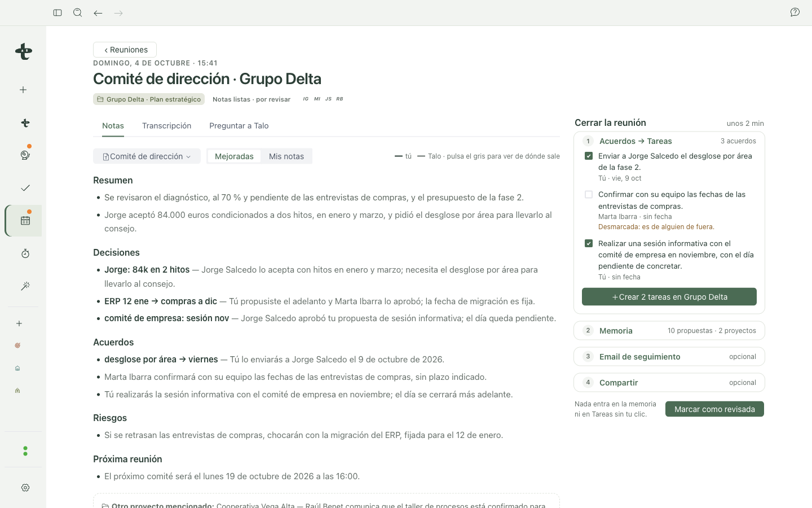Open the timer stopwatch icon in sidebar
This screenshot has height=508, width=812.
[25, 253]
